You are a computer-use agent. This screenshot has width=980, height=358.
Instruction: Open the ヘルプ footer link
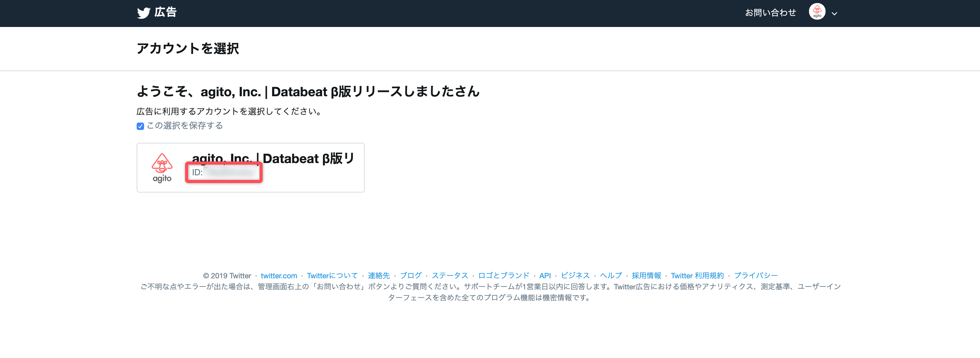point(611,276)
